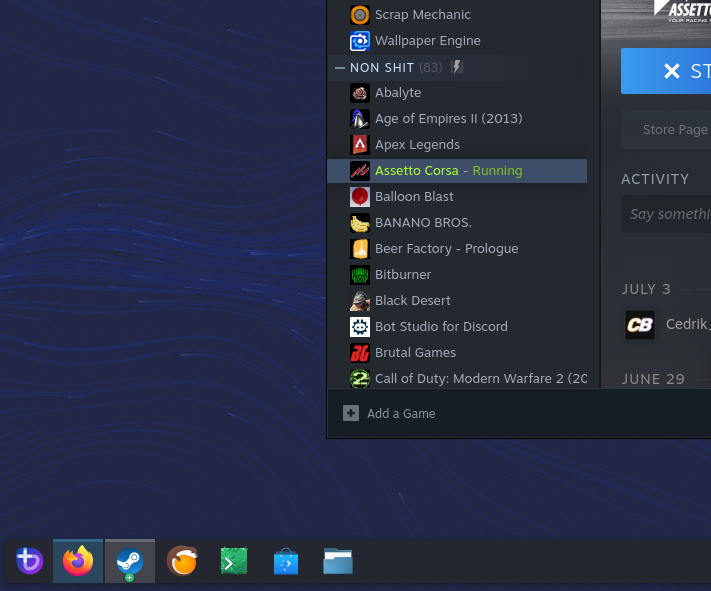
Task: Select BANANO BROS. in the game list
Action: point(457,223)
